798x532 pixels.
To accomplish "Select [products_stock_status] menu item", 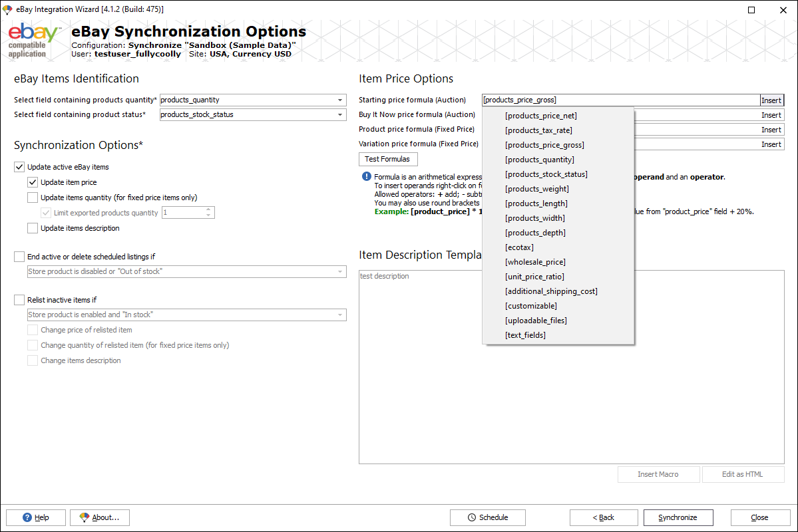I will (x=558, y=174).
